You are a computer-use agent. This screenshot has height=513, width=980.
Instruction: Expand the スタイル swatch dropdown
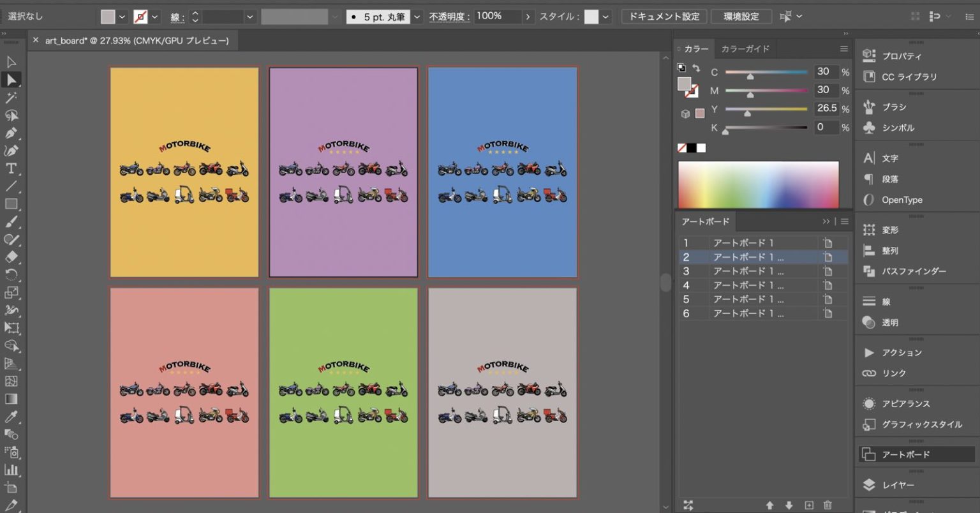pyautogui.click(x=605, y=17)
